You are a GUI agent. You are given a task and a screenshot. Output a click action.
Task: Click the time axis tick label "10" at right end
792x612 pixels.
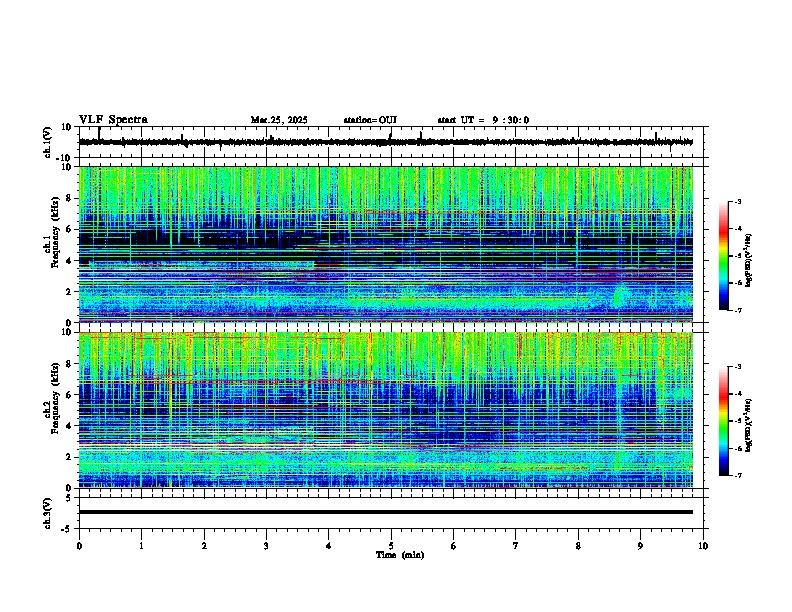703,546
